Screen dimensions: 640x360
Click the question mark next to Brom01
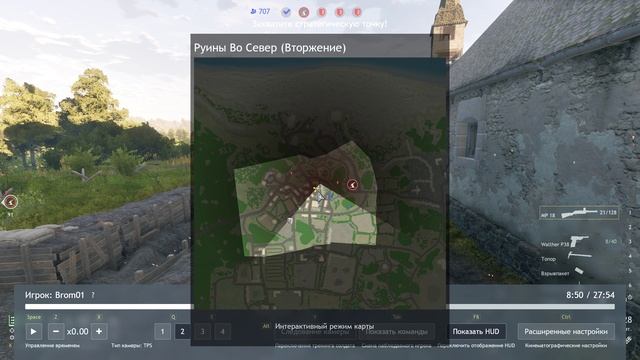click(x=93, y=295)
